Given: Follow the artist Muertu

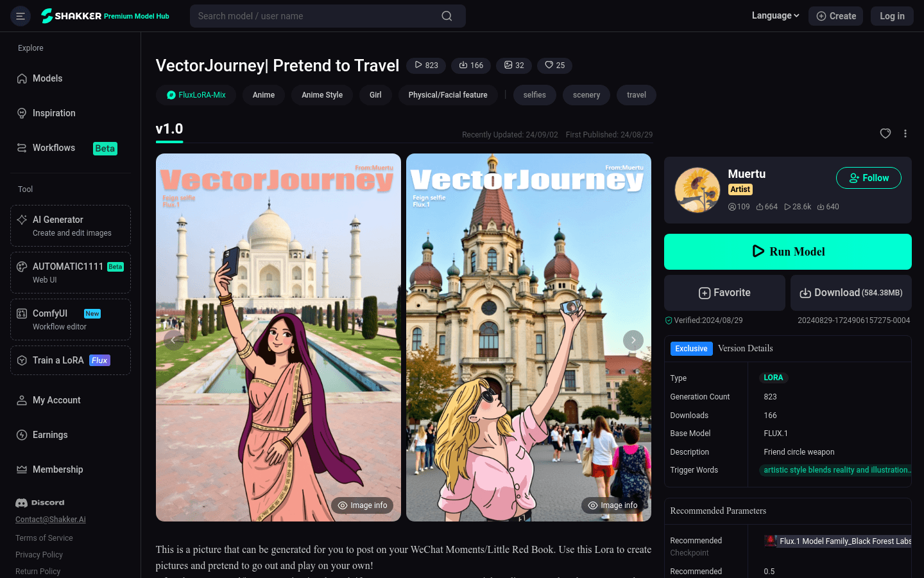Looking at the screenshot, I should [x=869, y=178].
